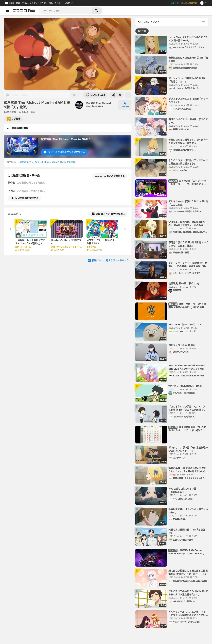The image size is (212, 644).
Task: Click the ガングリオン channel icon
Action: point(170,458)
